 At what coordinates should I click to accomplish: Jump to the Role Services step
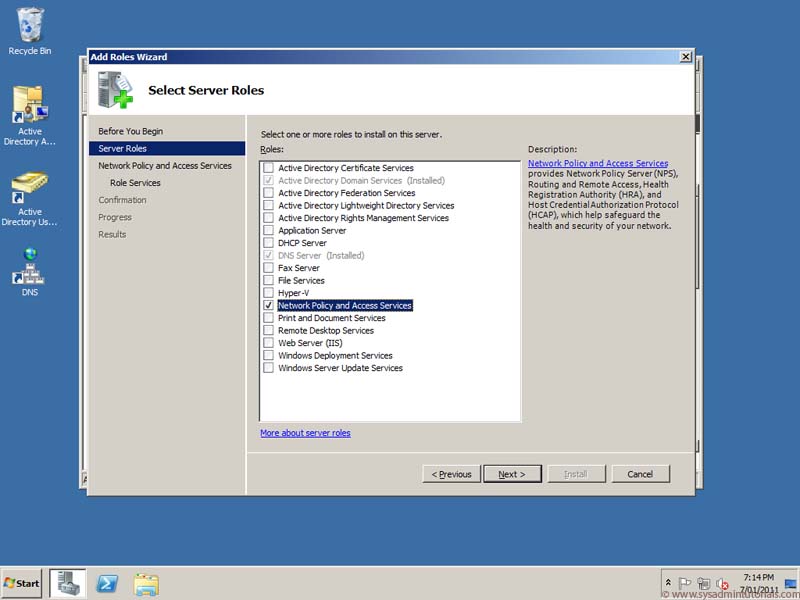click(x=135, y=183)
